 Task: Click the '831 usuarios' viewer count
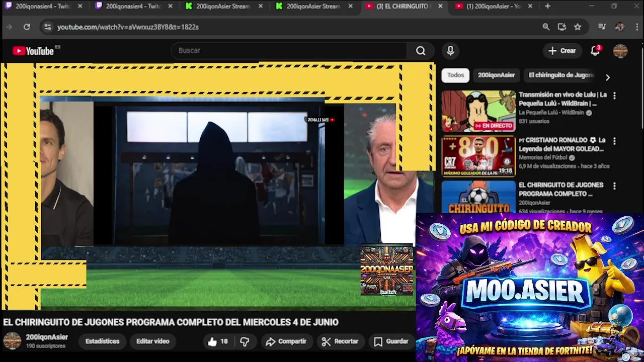[534, 121]
